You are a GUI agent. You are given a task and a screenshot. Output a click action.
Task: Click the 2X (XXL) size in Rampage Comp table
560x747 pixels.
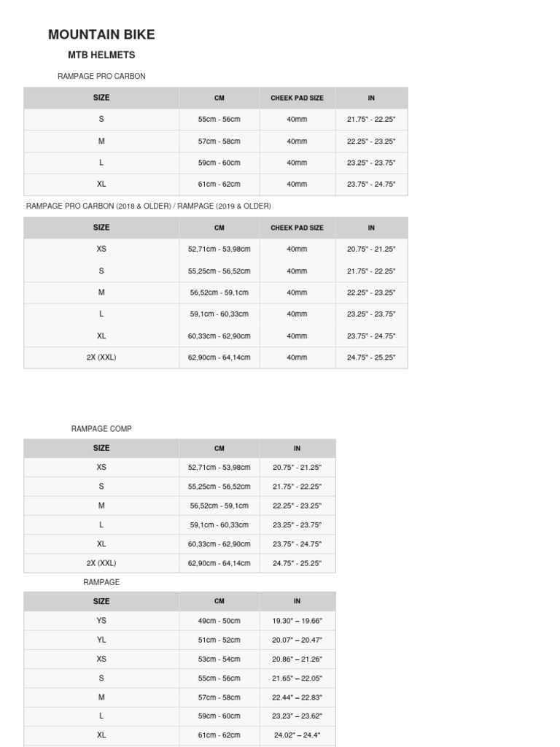click(101, 562)
